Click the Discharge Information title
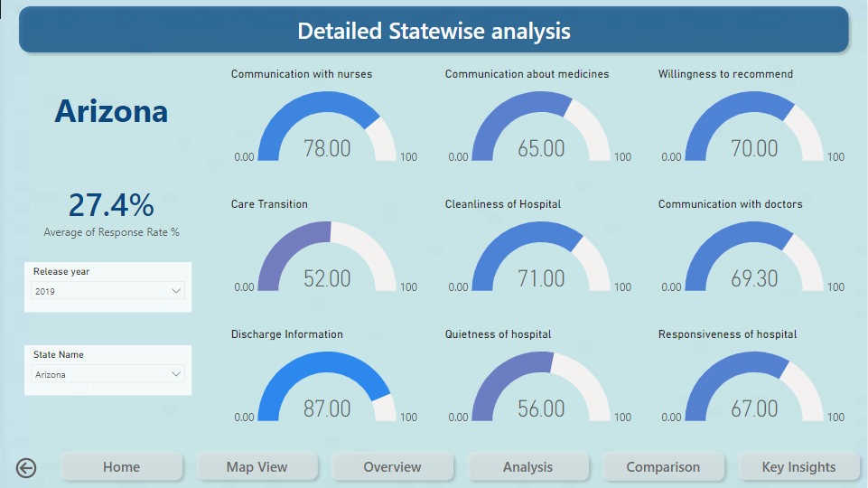Screen dimensions: 868x488 (287, 334)
